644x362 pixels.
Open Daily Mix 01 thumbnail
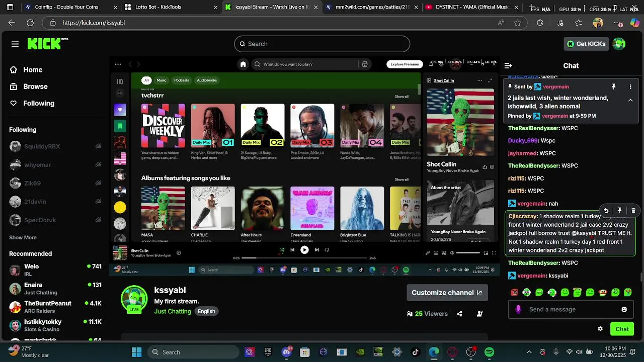coord(213,126)
